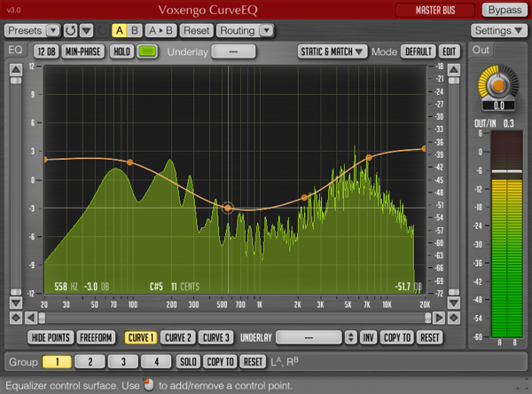532x394 pixels.
Task: Click the curve control point near 7 kHz
Action: (369, 158)
